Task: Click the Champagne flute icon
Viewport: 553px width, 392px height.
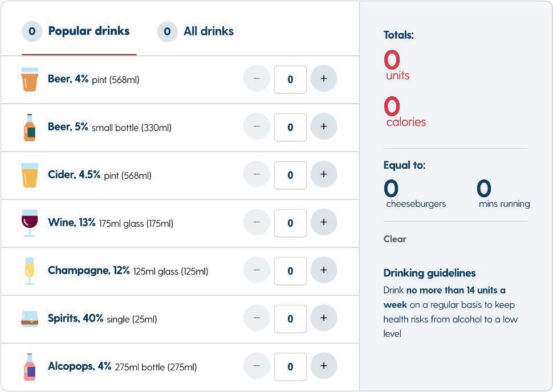Action: (30, 271)
